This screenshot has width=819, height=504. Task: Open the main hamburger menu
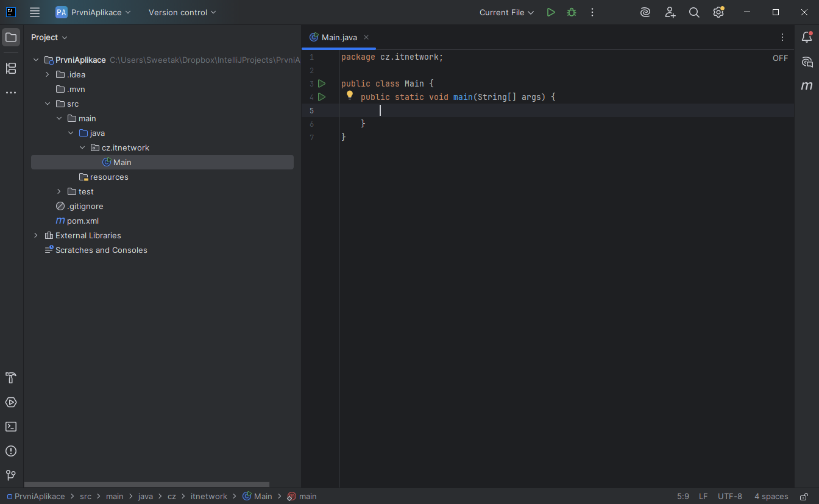(35, 12)
